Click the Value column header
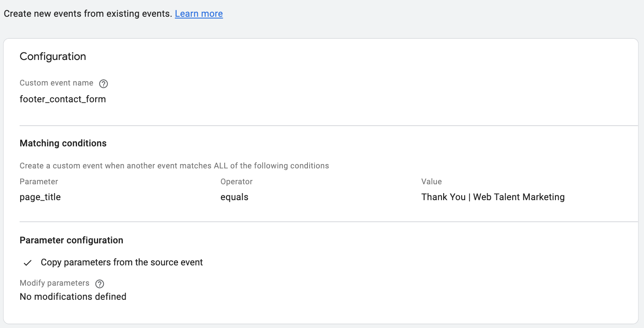The image size is (644, 328). pos(431,182)
